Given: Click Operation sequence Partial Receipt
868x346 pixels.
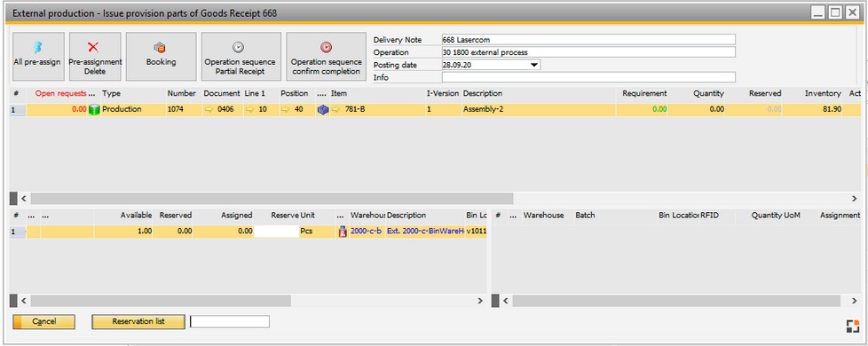Looking at the screenshot, I should click(241, 57).
